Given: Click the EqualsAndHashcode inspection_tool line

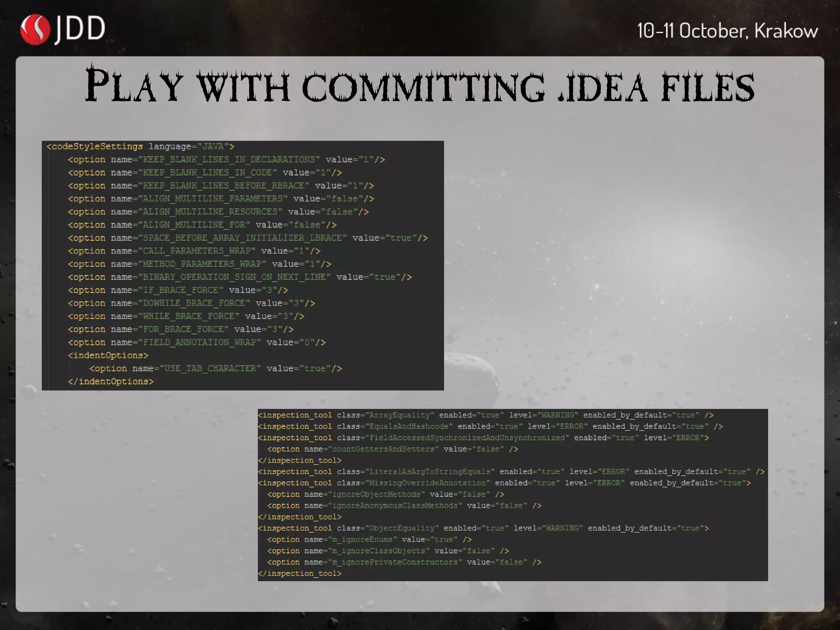Looking at the screenshot, I should pyautogui.click(x=491, y=427).
